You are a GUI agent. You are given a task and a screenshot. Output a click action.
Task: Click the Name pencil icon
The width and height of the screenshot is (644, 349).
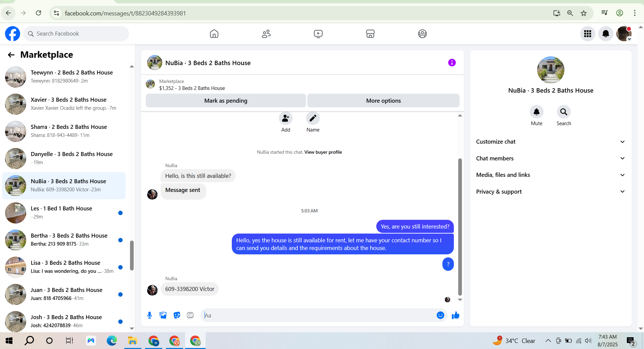point(313,118)
